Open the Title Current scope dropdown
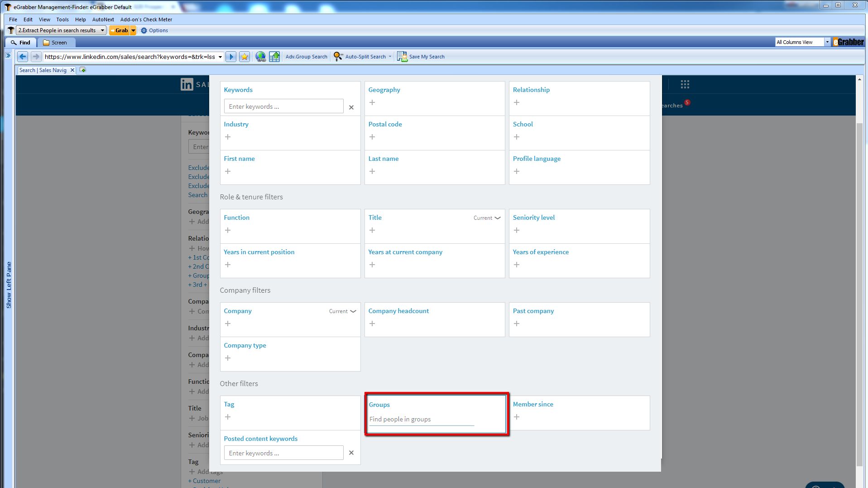The width and height of the screenshot is (868, 488). (487, 218)
